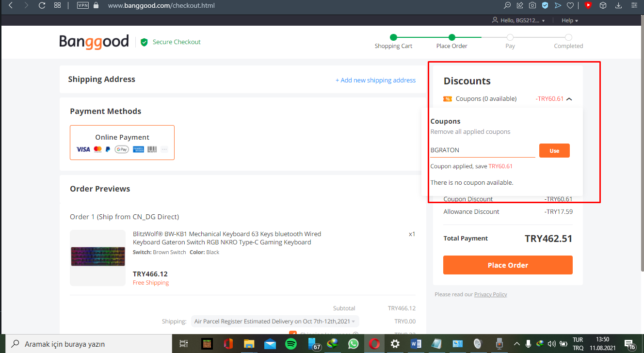This screenshot has width=644, height=353.
Task: Open the ad blocker shield icon
Action: pos(545,6)
